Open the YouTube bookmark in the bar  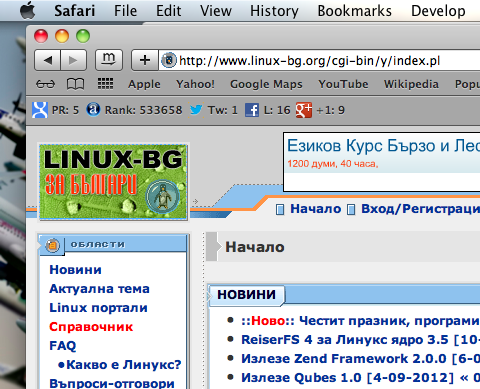(x=343, y=84)
